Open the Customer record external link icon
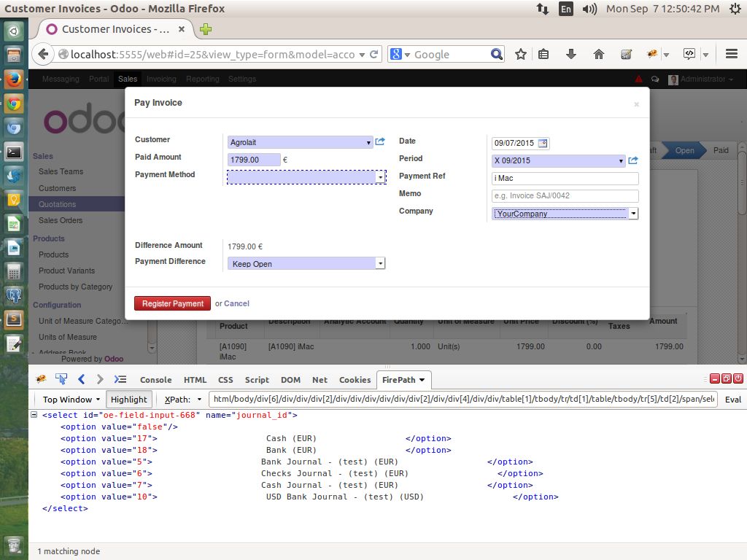747x560 pixels. click(x=380, y=141)
